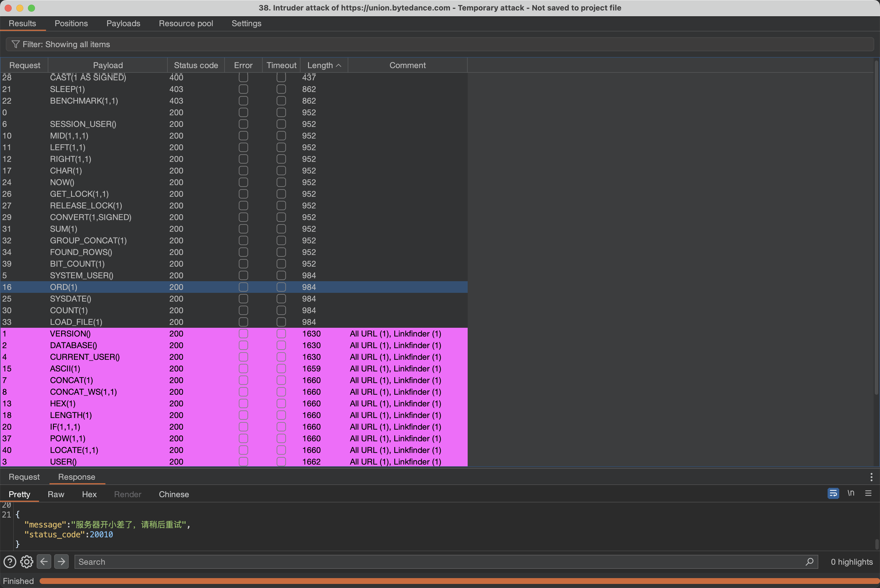Show the Response message tab
The height and width of the screenshot is (588, 880).
pyautogui.click(x=77, y=477)
